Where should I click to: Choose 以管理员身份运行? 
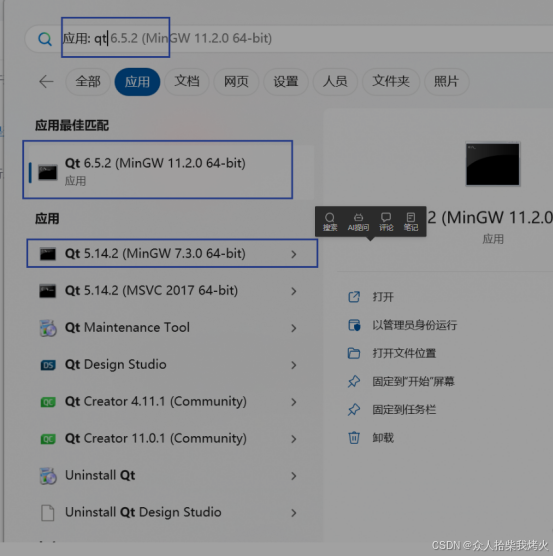pos(414,325)
